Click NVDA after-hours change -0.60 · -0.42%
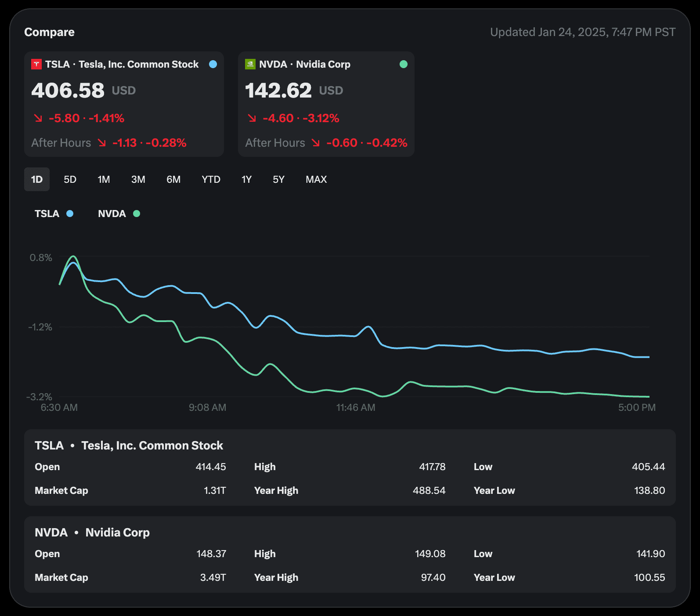The image size is (700, 616). [367, 143]
